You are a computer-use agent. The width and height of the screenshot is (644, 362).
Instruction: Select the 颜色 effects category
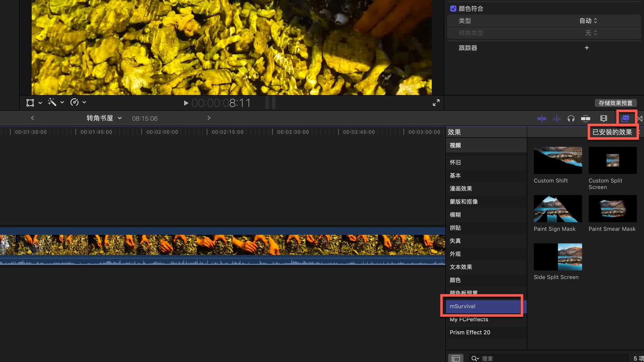pos(486,280)
